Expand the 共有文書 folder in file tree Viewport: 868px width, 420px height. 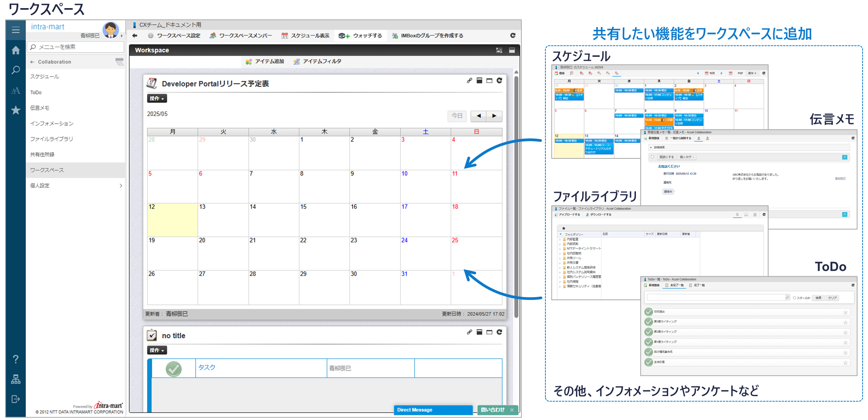[x=560, y=263]
